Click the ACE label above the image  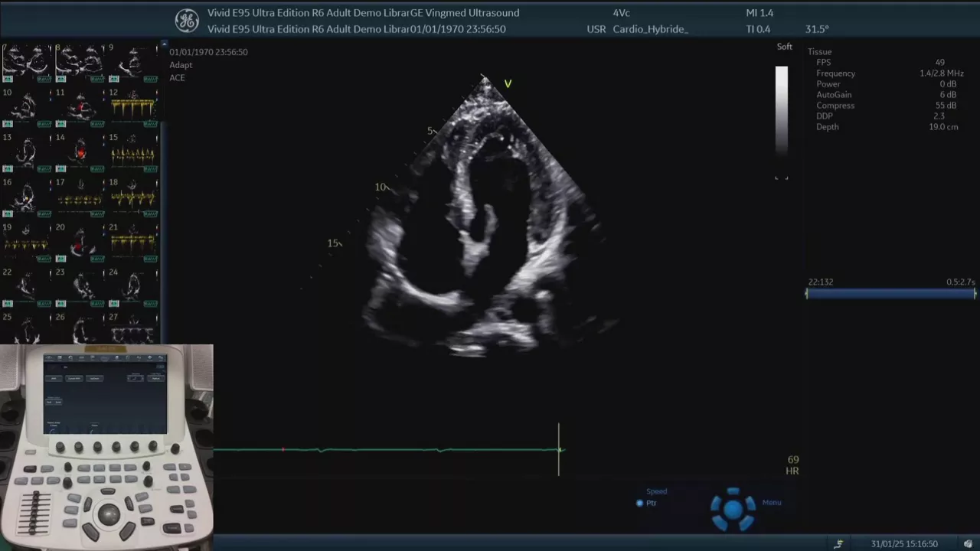coord(177,78)
